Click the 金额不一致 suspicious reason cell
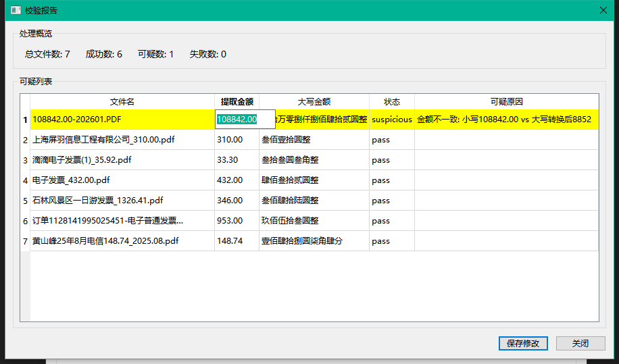The image size is (619, 364). click(506, 120)
